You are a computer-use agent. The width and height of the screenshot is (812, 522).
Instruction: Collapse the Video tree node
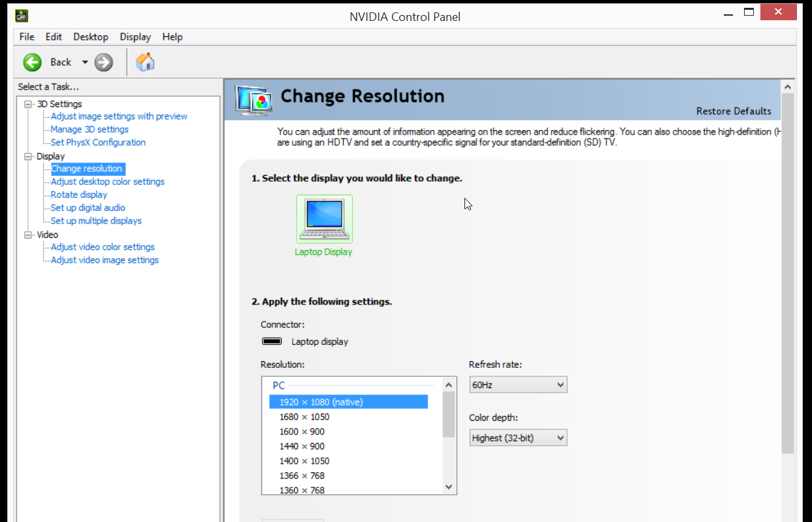pyautogui.click(x=27, y=235)
